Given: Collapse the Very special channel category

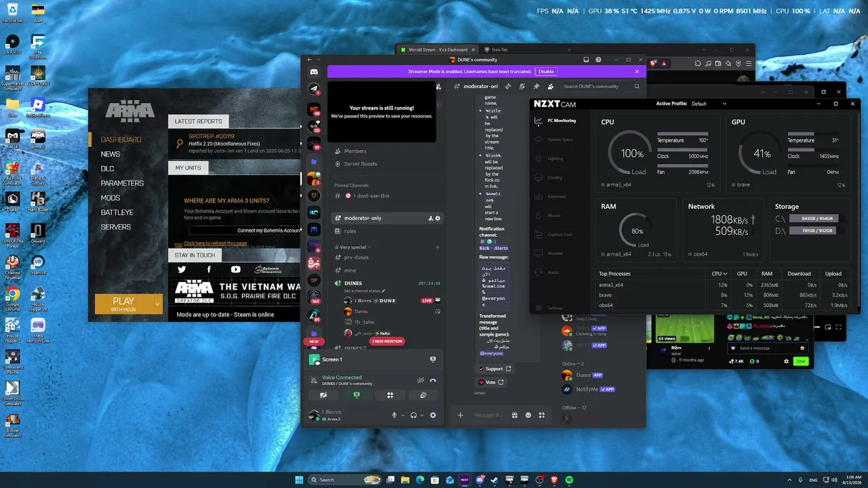Looking at the screenshot, I should point(353,247).
